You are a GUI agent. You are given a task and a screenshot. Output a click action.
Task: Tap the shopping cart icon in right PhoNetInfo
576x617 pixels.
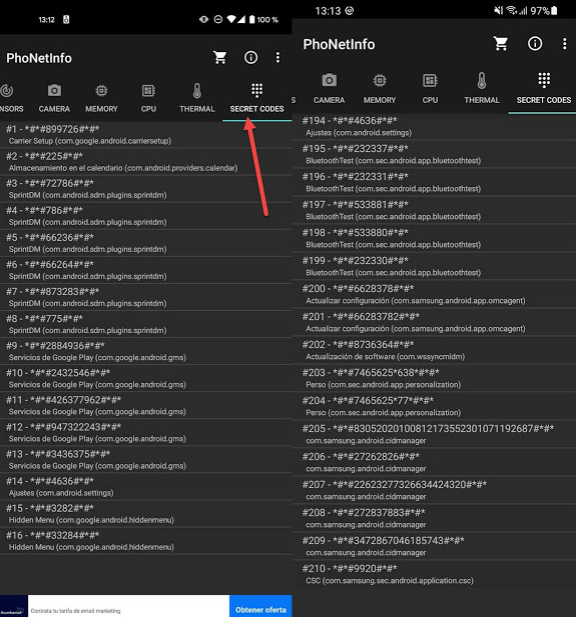pos(501,44)
